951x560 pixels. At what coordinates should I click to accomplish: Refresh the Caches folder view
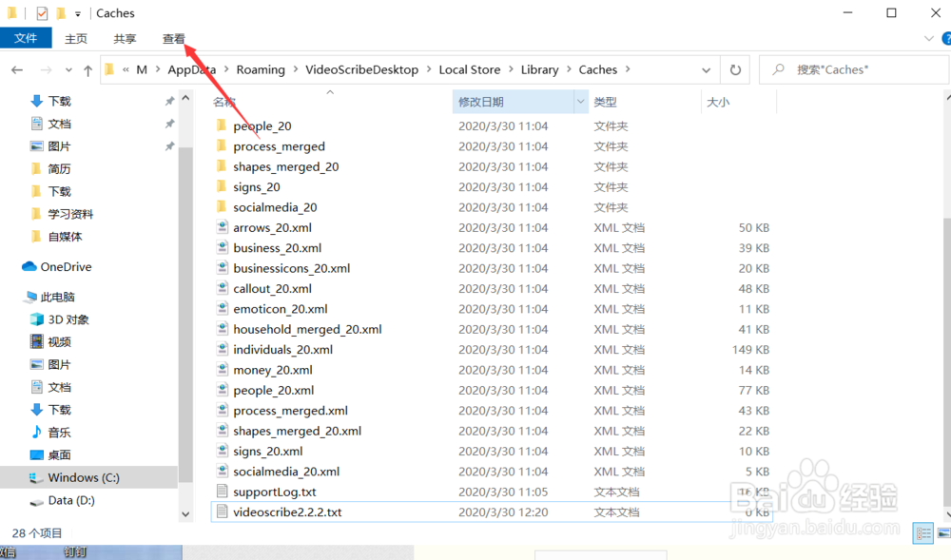click(735, 69)
